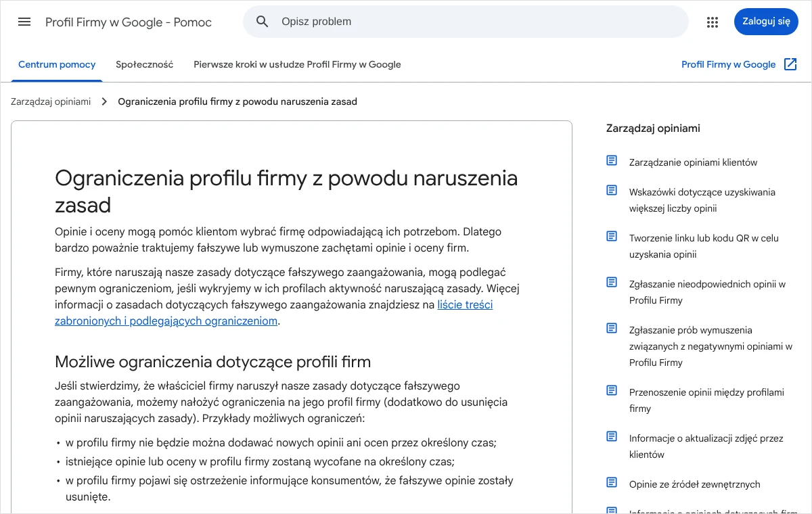Click article icon for Wskazówki dotyczące uzyskiwania
The image size is (812, 514).
pos(612,191)
